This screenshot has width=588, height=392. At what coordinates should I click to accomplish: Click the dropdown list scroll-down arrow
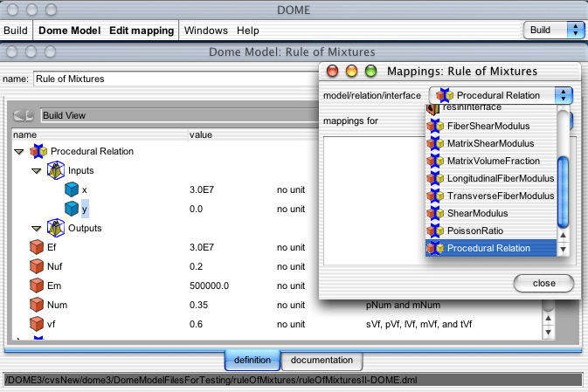563,249
